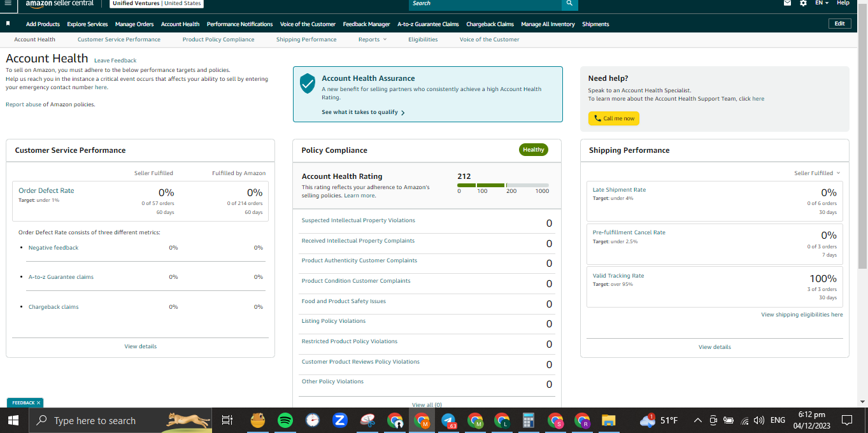Click the Account Health Assurance shield icon
868x433 pixels.
coord(308,83)
